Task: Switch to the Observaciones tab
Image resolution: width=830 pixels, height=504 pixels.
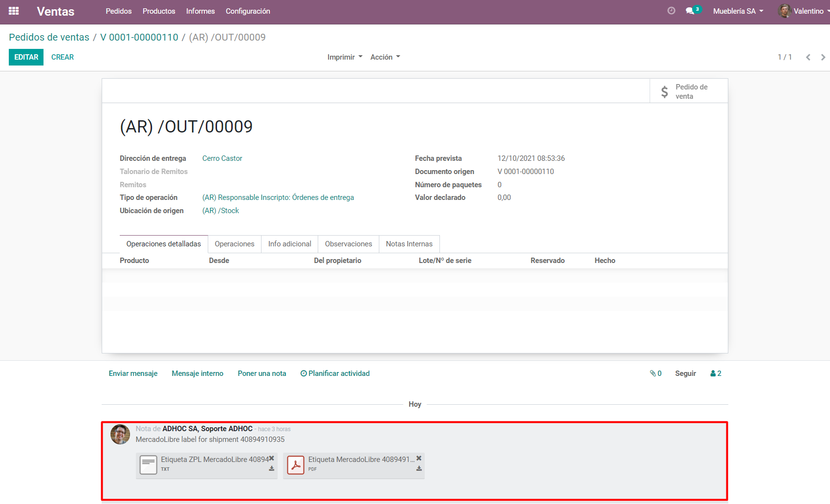Action: pyautogui.click(x=348, y=244)
